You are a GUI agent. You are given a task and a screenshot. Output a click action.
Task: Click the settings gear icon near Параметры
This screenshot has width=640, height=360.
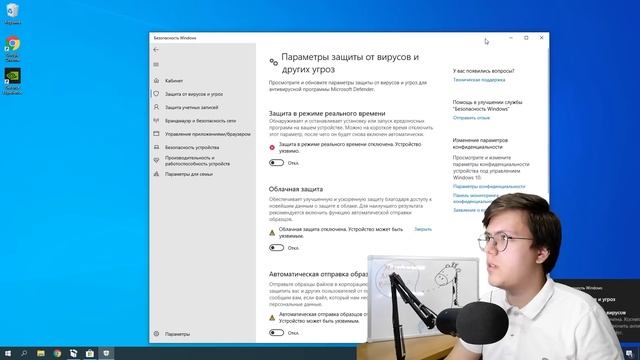point(156,333)
